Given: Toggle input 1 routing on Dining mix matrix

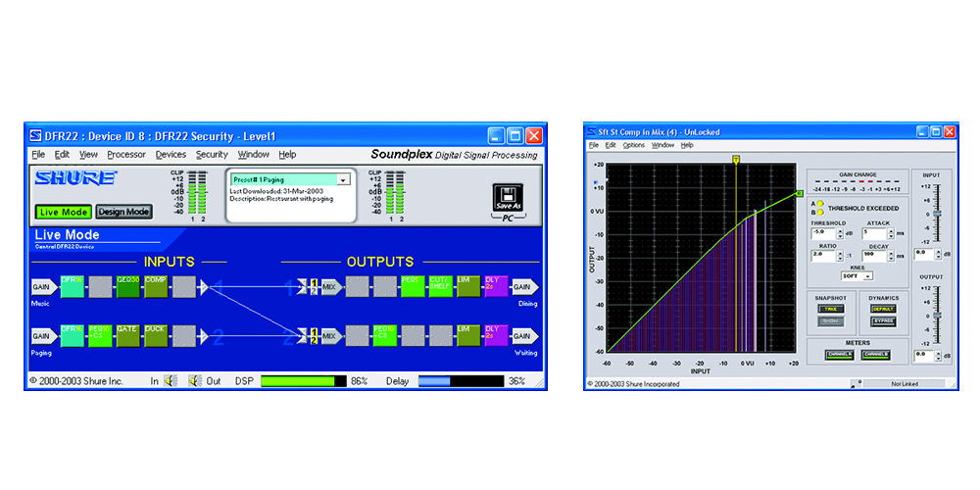Looking at the screenshot, I should (x=315, y=283).
